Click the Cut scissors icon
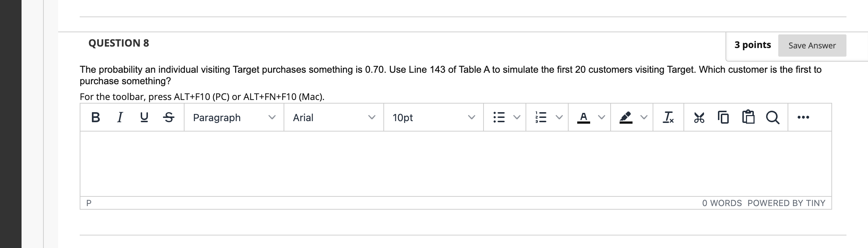Image resolution: width=868 pixels, height=248 pixels. (699, 118)
